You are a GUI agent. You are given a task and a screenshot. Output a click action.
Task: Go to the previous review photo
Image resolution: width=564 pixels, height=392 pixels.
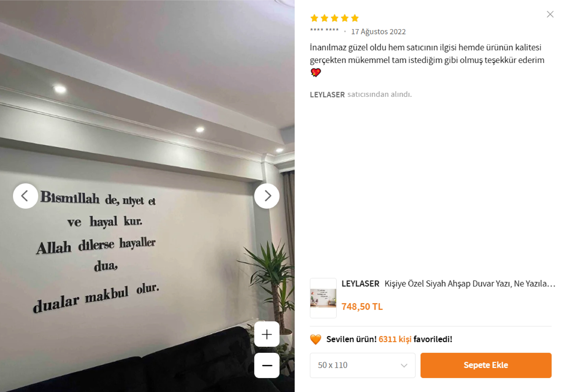(25, 196)
